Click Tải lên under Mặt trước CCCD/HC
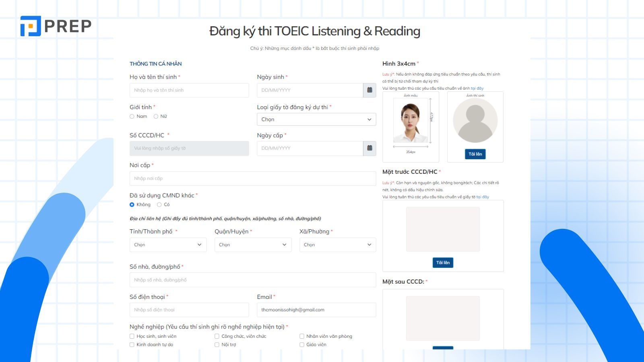The image size is (644, 362). 443,263
